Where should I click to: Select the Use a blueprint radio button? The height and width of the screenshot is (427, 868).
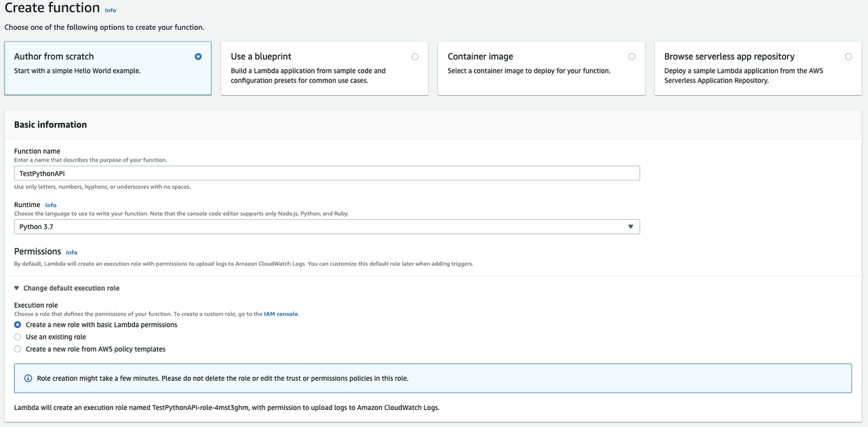click(x=415, y=56)
